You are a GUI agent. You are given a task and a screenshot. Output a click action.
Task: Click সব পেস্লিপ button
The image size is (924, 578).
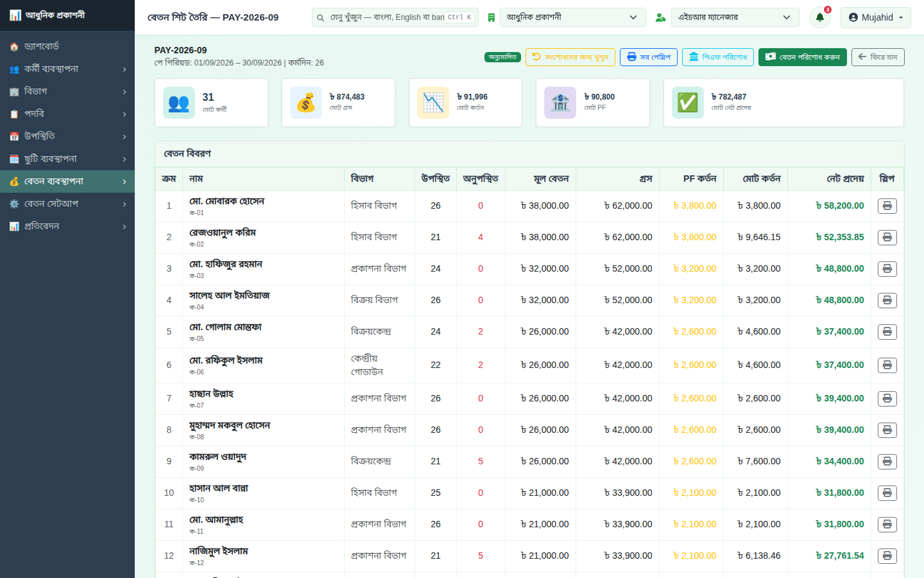648,57
